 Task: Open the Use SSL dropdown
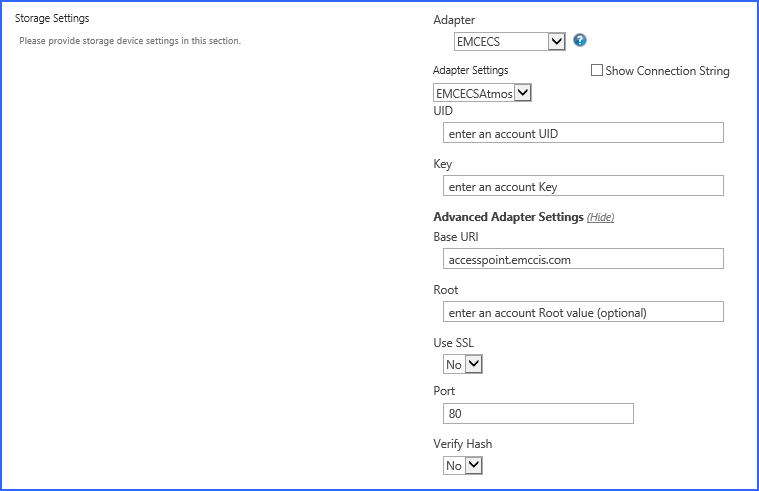(x=463, y=365)
